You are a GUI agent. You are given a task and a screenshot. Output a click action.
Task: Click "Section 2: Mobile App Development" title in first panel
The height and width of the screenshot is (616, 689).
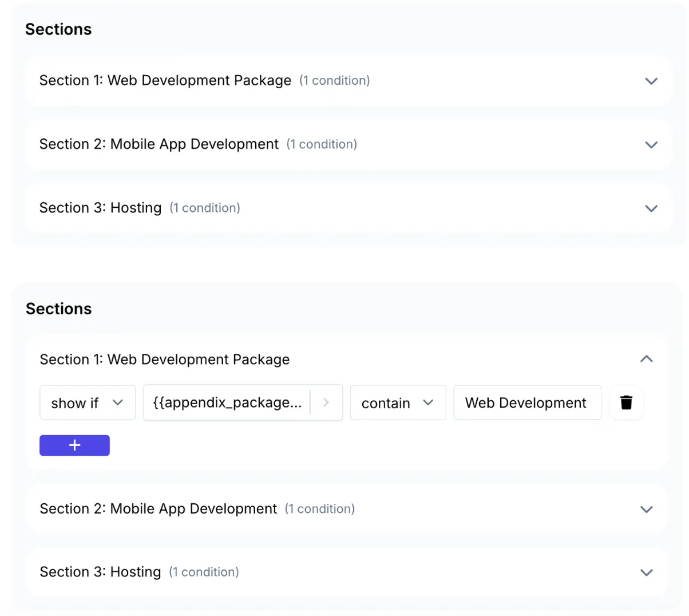[x=159, y=144]
